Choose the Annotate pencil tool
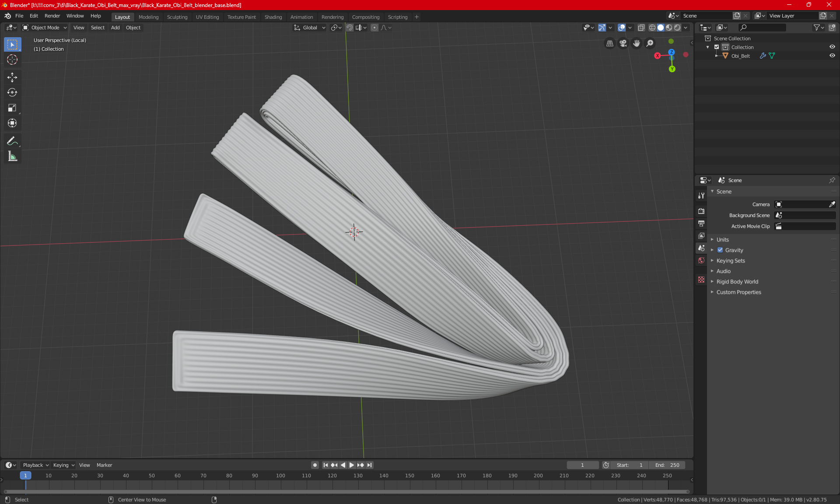840x504 pixels. point(12,141)
